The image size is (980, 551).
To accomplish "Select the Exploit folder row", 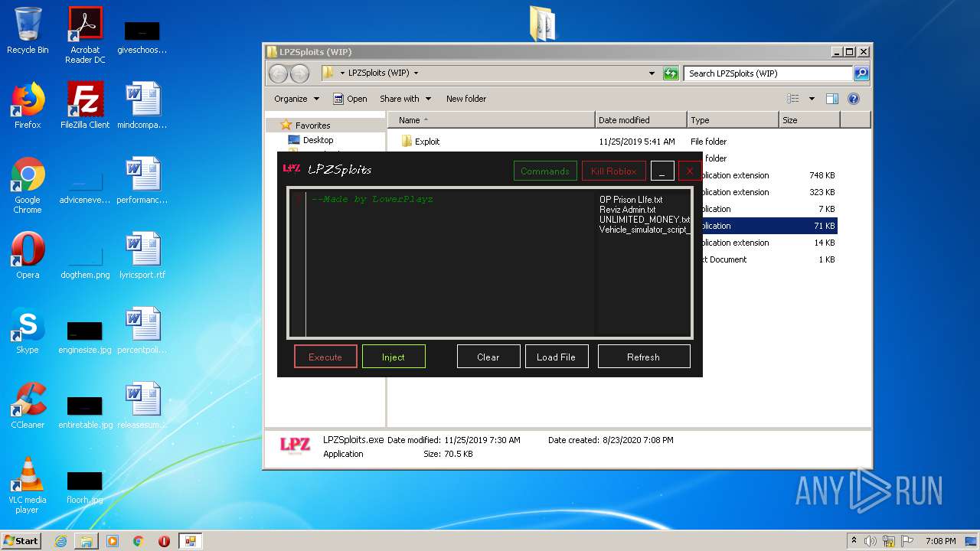I will pyautogui.click(x=612, y=142).
